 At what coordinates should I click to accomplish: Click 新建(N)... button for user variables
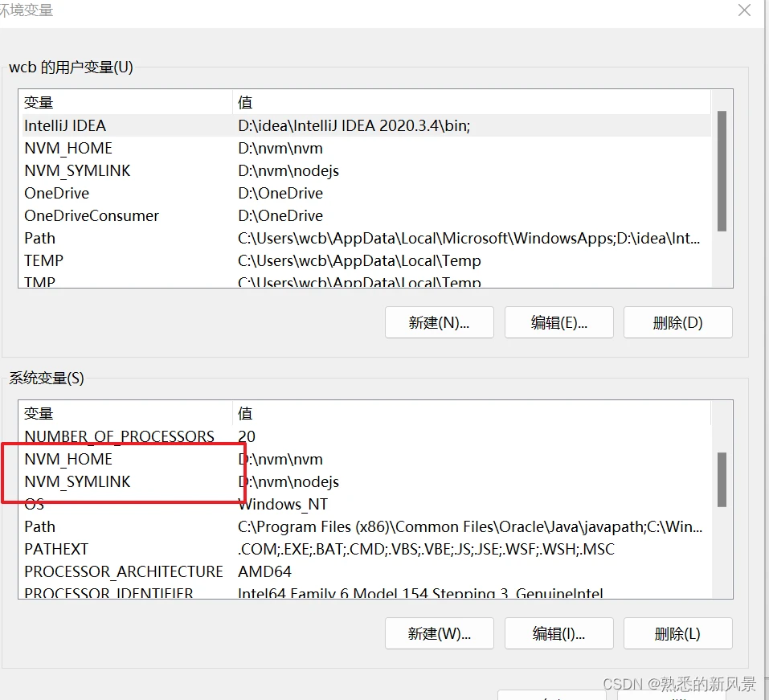tap(439, 322)
